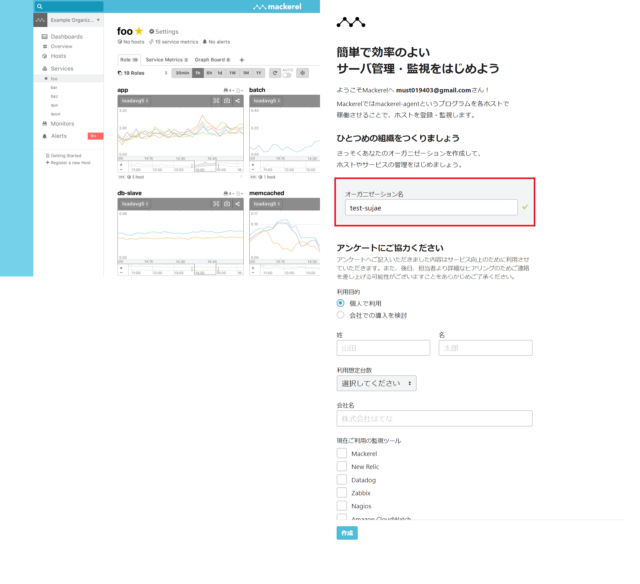This screenshot has height=584, width=640.
Task: Click the db-slave graph timeline range slider
Action: [x=205, y=270]
